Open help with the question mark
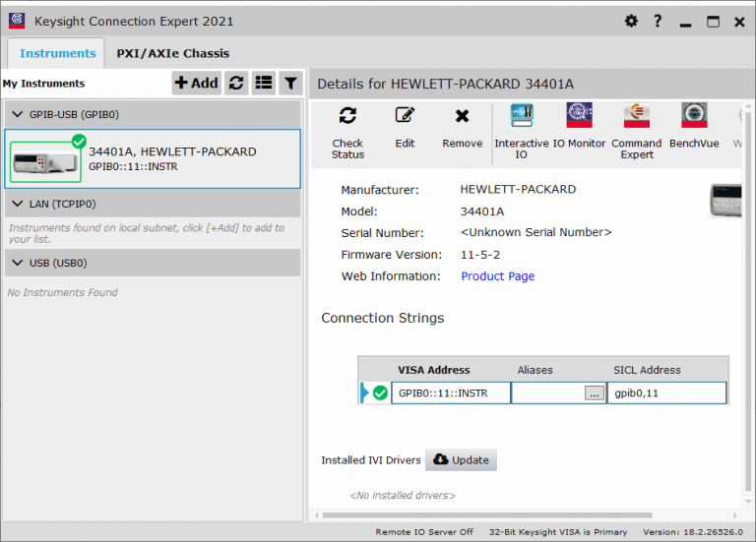 (658, 22)
